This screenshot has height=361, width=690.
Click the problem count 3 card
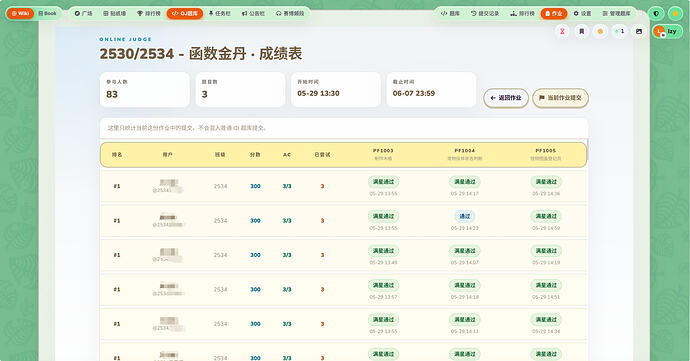tap(240, 90)
